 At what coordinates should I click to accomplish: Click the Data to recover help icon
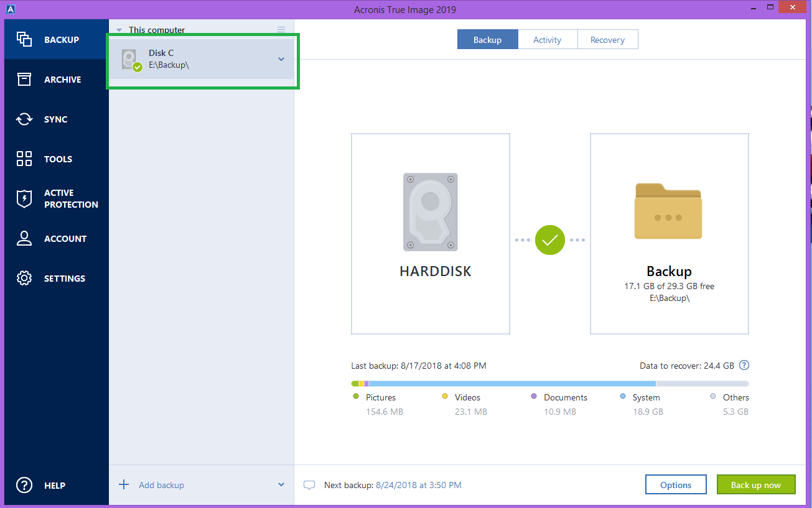click(744, 366)
